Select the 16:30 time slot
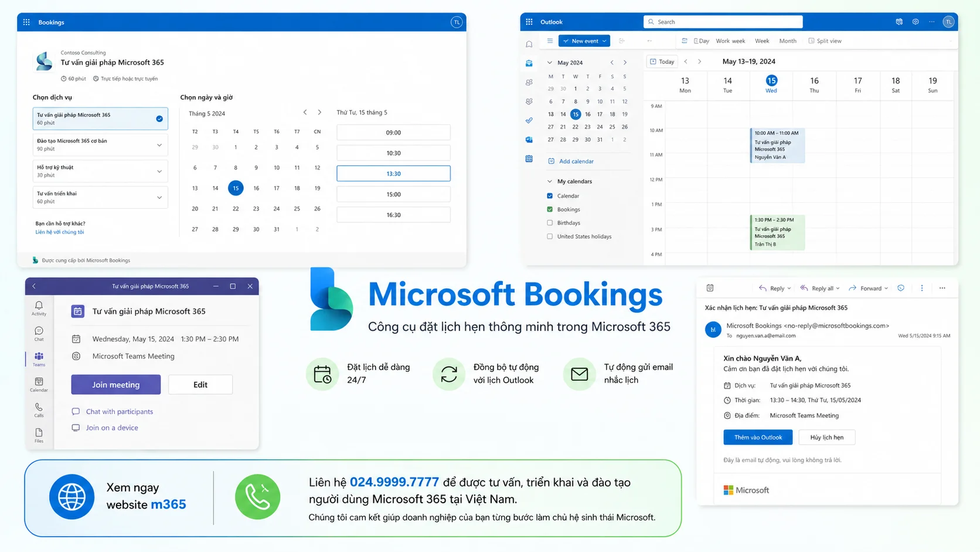The width and height of the screenshot is (980, 552). [x=394, y=215]
